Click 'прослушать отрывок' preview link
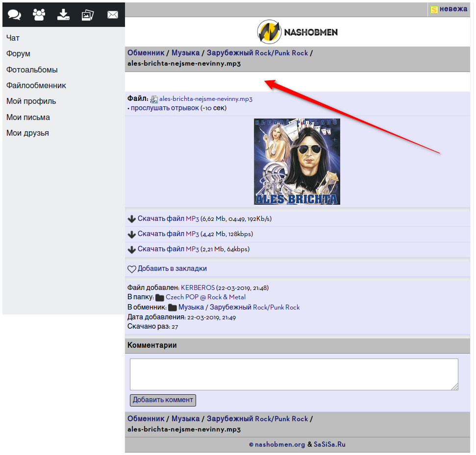476x455 pixels. 165,108
